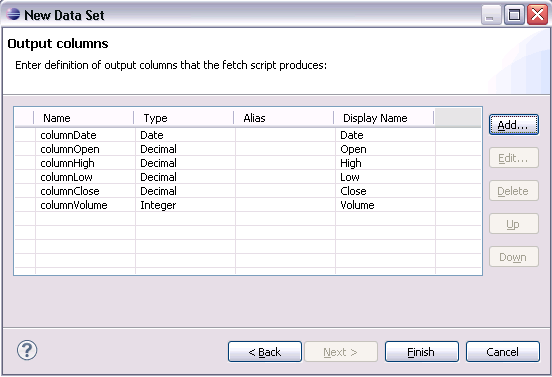Select the columnVolume row name
This screenshot has height=377, width=552.
point(74,205)
